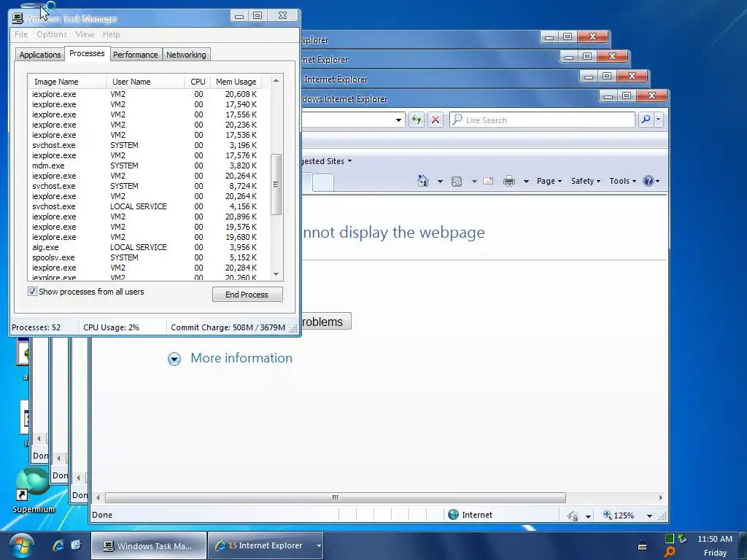Select iexplore.exe using 20,608 K
Screen dimensions: 747x560
[149, 94]
